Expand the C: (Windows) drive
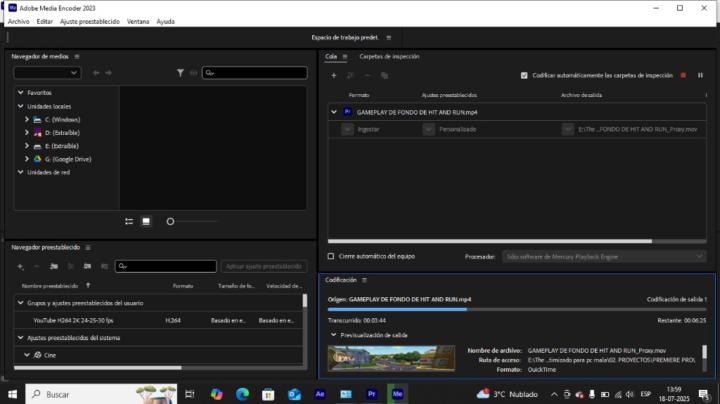Viewport: 720px width, 404px height. 27,119
